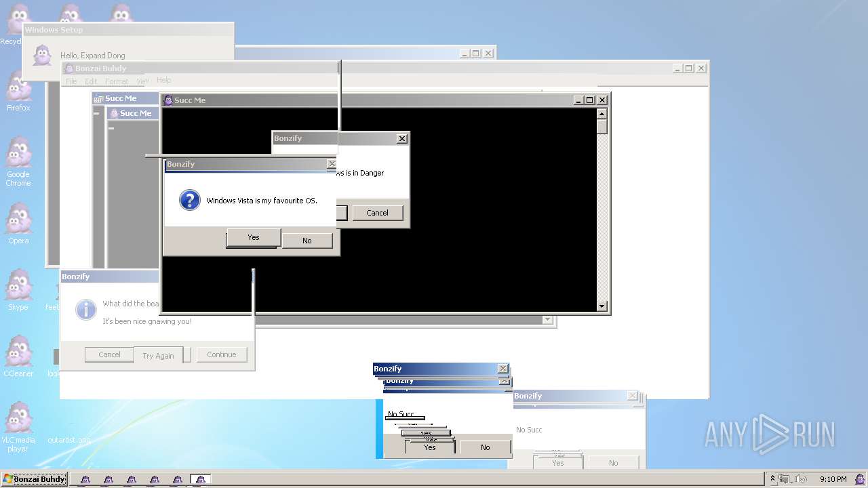The height and width of the screenshot is (488, 868).
Task: Close the Windows Vista Bonzify dialog
Action: coord(332,164)
